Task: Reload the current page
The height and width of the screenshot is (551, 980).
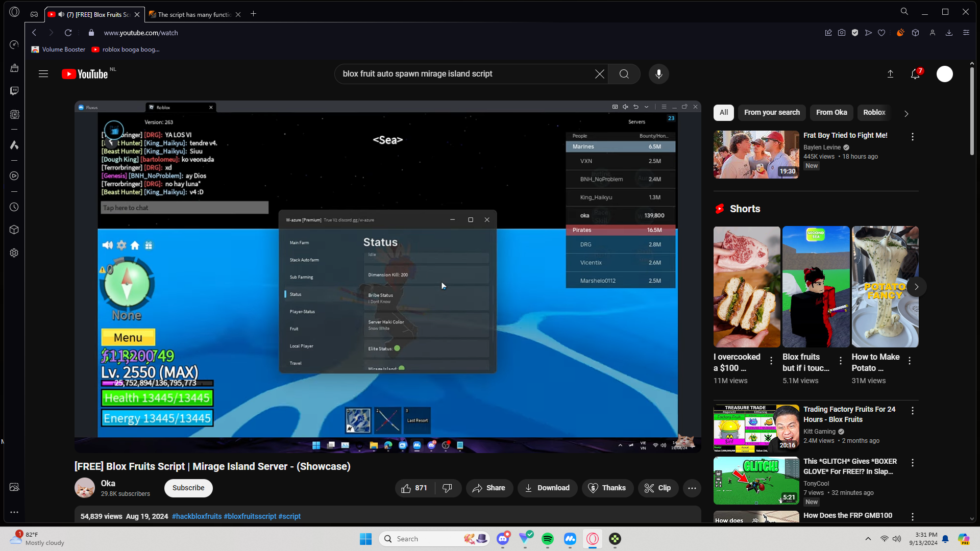Action: [68, 33]
